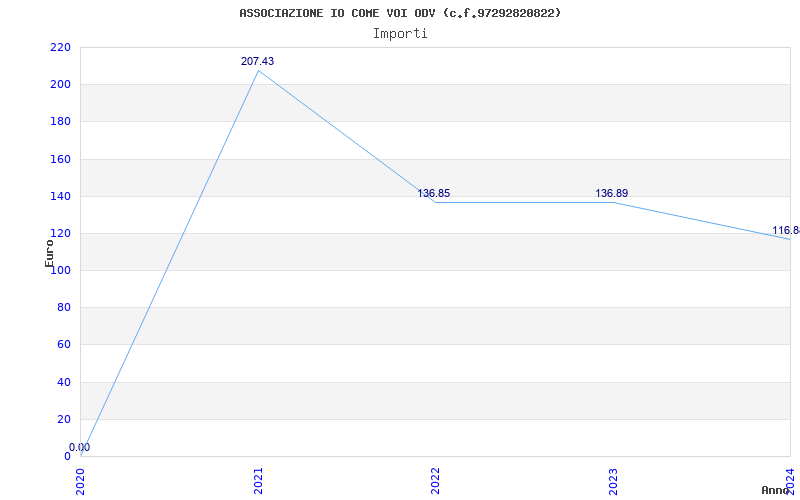Select the 136.85 data label

(434, 193)
